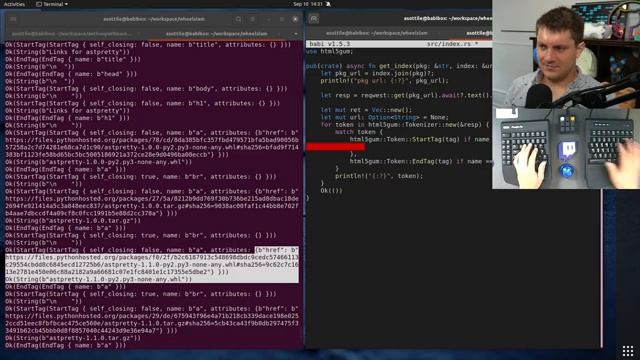Click the babi v1.5.3 label in editor

(329, 44)
